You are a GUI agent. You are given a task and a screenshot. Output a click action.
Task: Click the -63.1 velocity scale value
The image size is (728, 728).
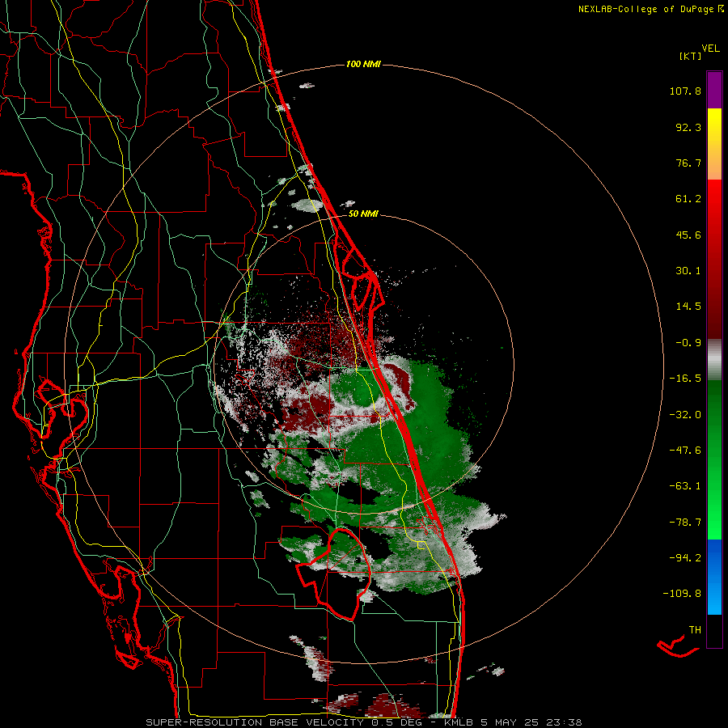[685, 486]
